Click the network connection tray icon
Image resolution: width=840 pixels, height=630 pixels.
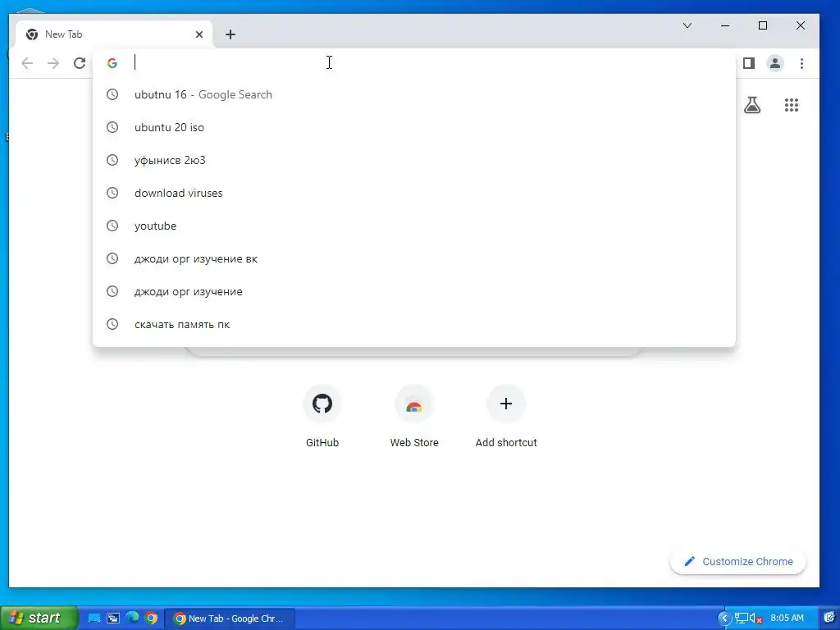click(742, 619)
